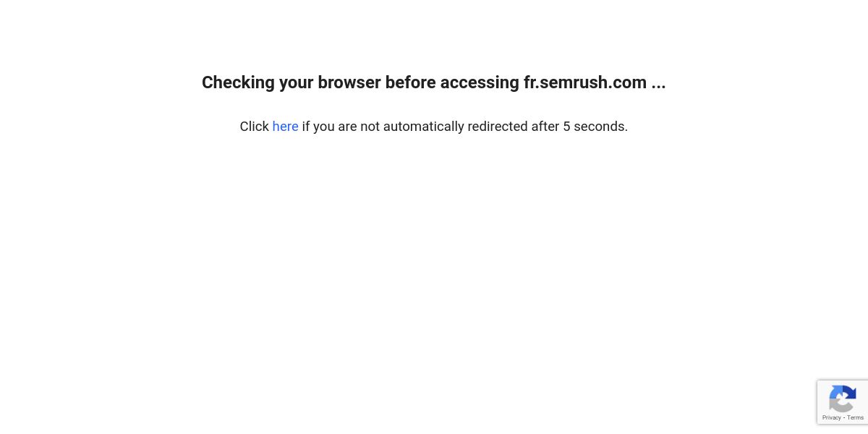
Task: Click the fr.semrush.com domain text
Action: (x=585, y=82)
